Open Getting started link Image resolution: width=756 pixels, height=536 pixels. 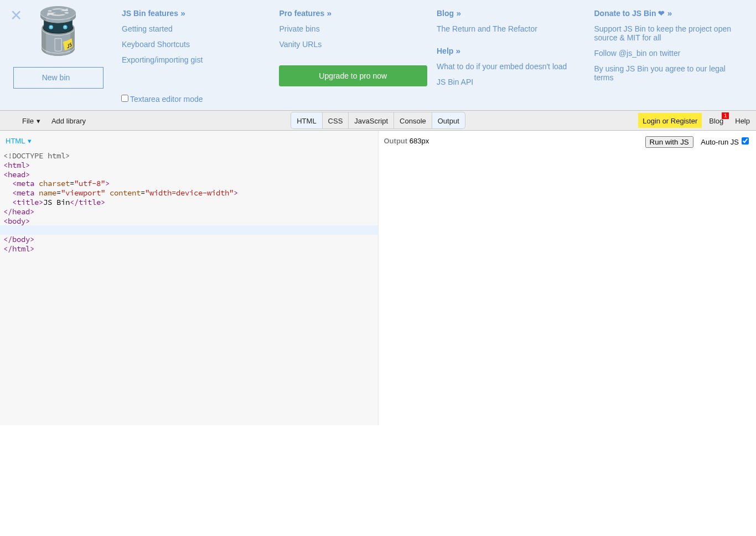tap(147, 29)
